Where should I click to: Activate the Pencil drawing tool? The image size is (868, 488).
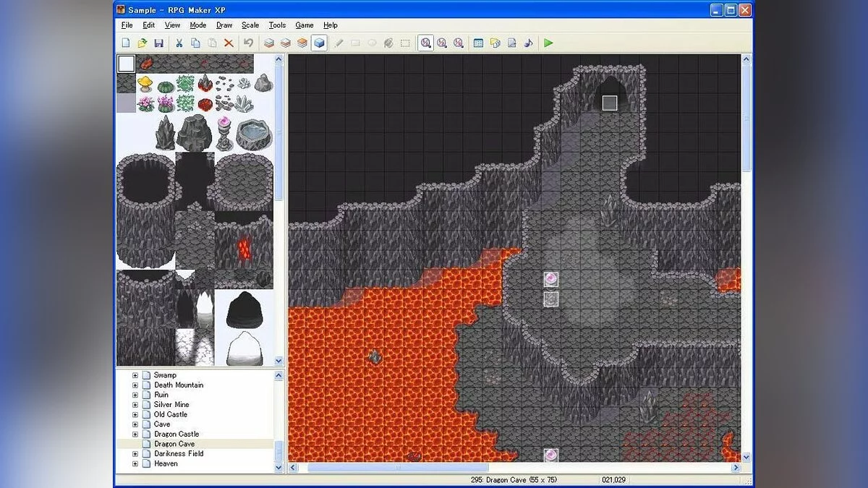339,43
